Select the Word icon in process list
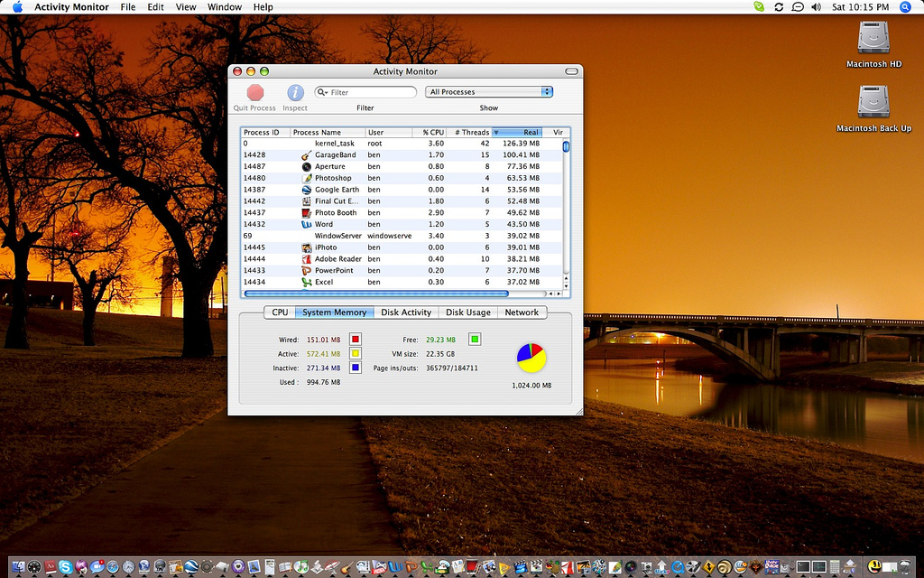 tap(307, 224)
